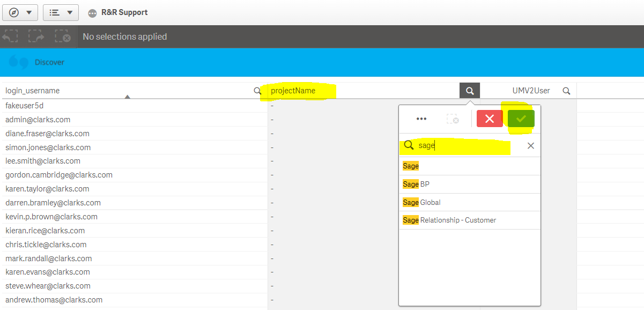
Task: Select darren.bramley@clarks.com cell
Action: tap(134, 203)
